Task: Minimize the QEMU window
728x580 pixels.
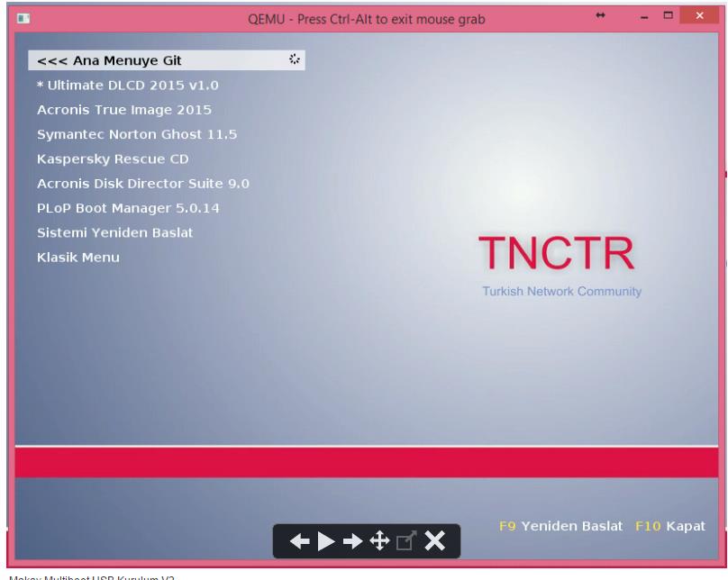Action: pyautogui.click(x=644, y=17)
